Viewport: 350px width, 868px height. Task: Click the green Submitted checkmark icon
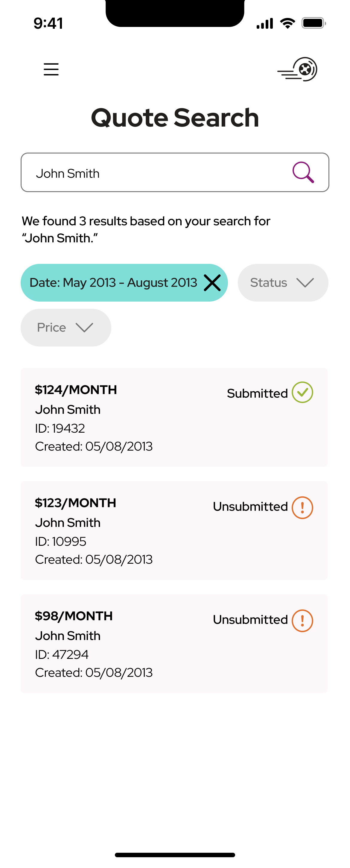click(x=302, y=393)
